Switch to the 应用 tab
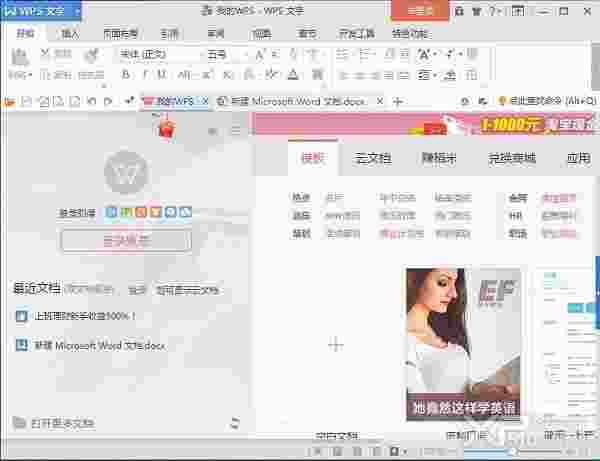The width and height of the screenshot is (600, 461). [578, 158]
